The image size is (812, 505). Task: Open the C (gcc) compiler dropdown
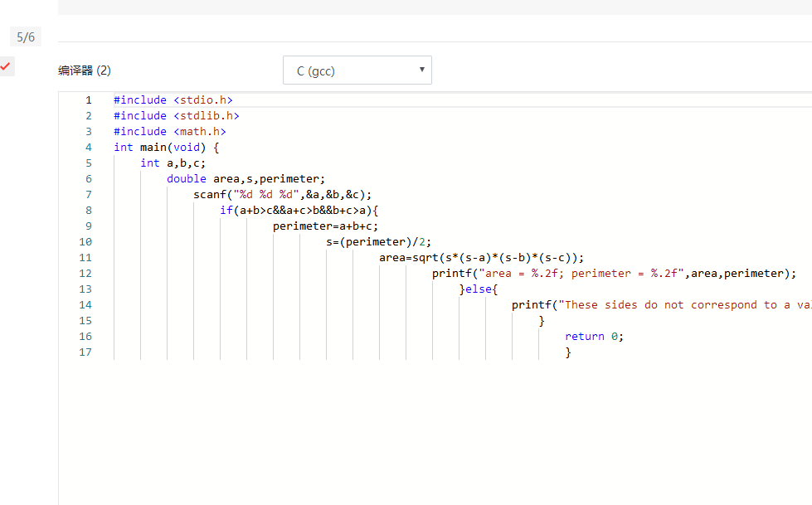(357, 70)
